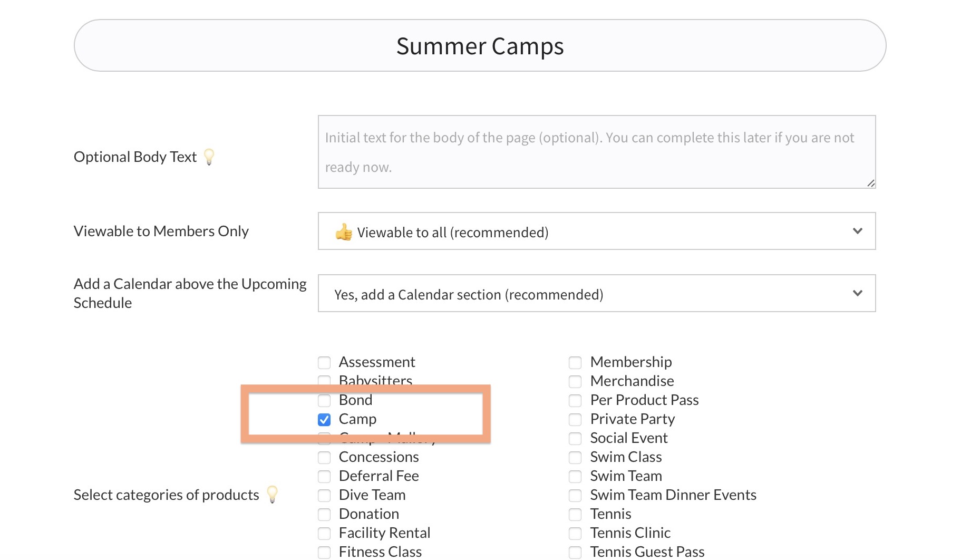Enable the Facility Rental checkbox
The width and height of the screenshot is (980, 560).
(x=324, y=534)
